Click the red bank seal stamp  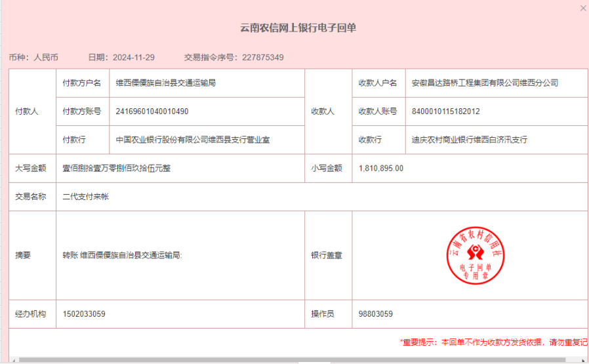pos(476,255)
